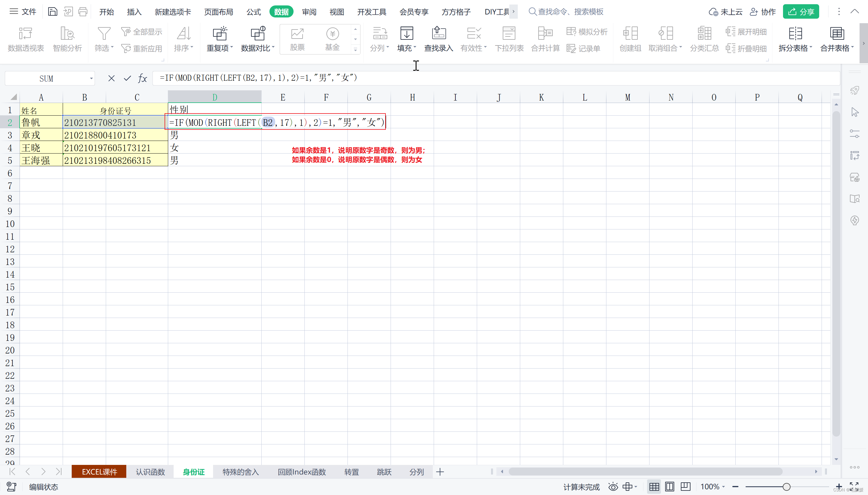Open the three-dot more options menu
Screen dimensions: 868x495
(839, 11)
